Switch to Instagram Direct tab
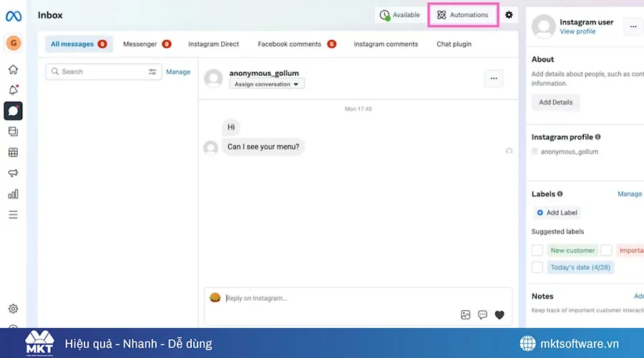Screen dimensions: 644x358 [213, 44]
